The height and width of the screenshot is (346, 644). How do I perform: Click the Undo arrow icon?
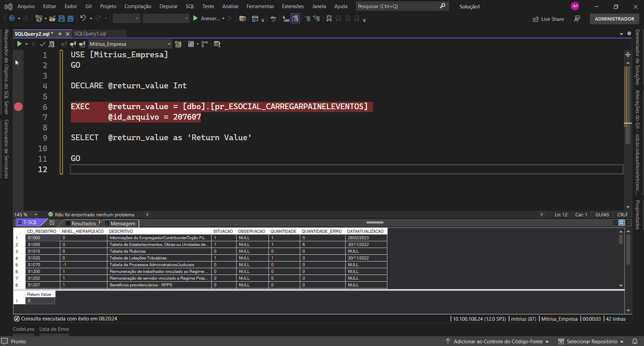(x=83, y=18)
